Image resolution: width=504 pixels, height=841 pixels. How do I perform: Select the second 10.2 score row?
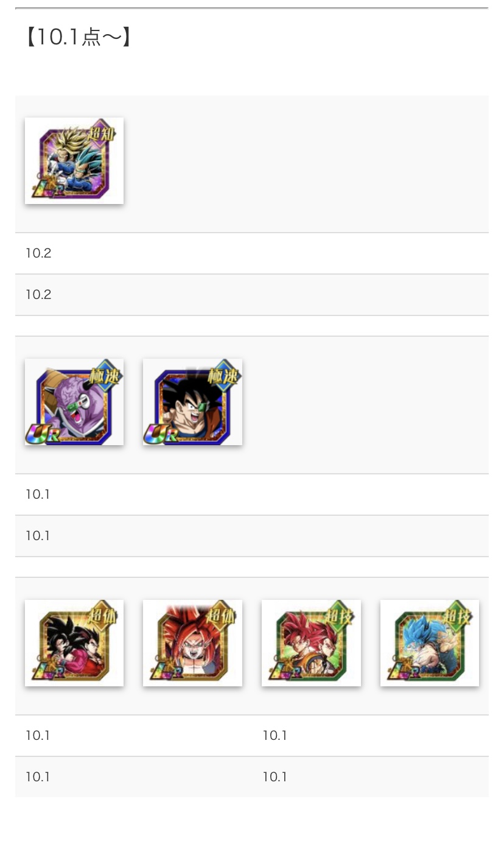tap(252, 295)
